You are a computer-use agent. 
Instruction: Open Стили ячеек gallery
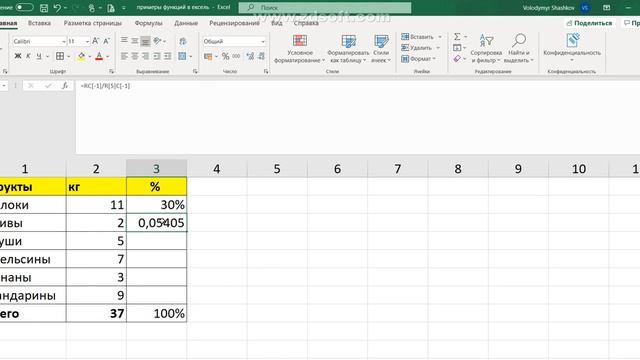(381, 49)
